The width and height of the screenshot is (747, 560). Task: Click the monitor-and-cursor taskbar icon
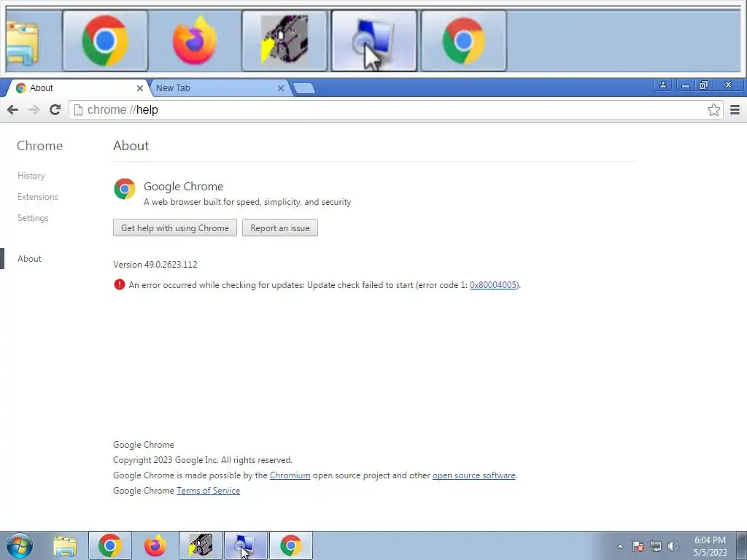coord(246,545)
